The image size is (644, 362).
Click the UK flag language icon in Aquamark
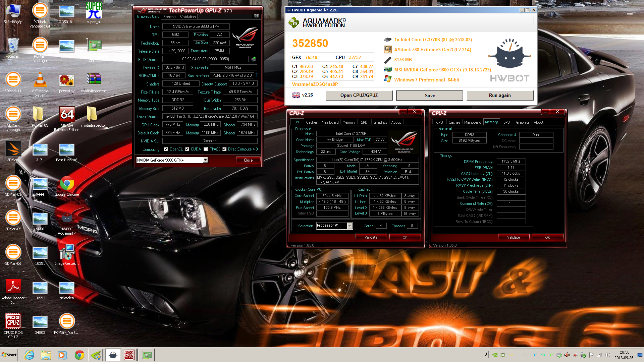coord(296,95)
